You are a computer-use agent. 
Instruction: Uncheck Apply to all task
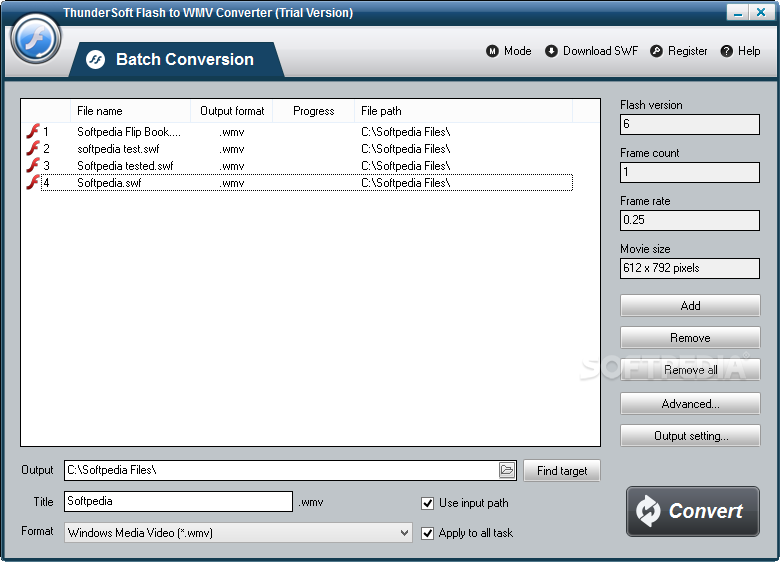point(427,533)
